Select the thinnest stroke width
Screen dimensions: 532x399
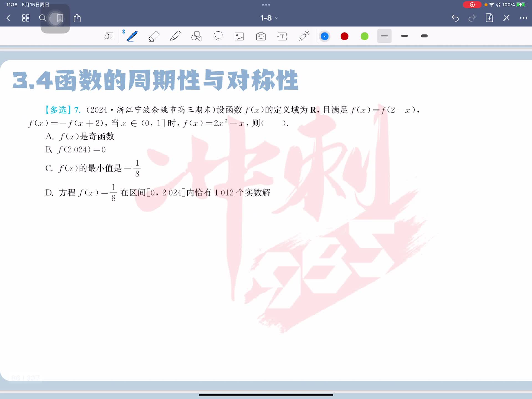pos(384,36)
